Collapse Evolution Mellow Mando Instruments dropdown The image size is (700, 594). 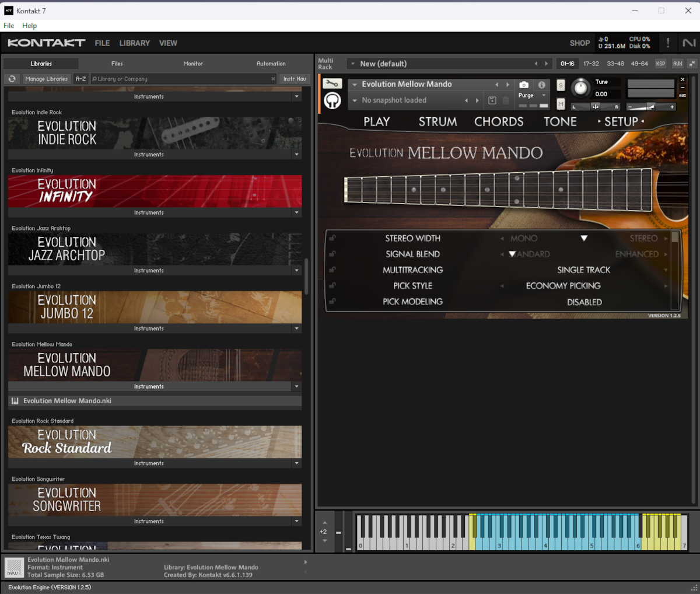296,386
